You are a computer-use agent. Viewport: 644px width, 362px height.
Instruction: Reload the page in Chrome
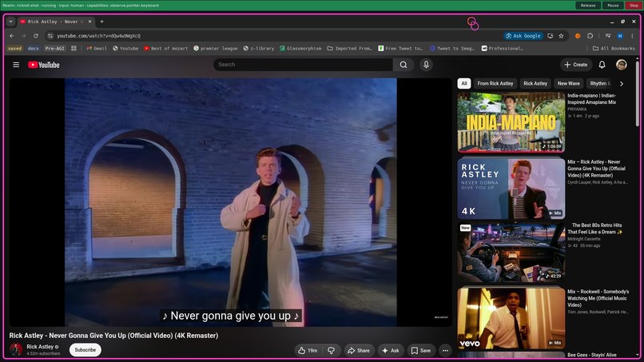[x=36, y=36]
